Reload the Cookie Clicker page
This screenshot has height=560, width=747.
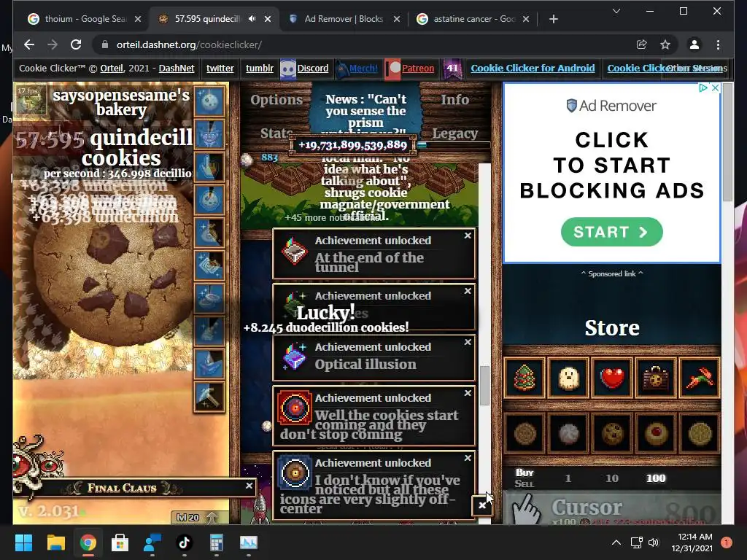click(76, 44)
